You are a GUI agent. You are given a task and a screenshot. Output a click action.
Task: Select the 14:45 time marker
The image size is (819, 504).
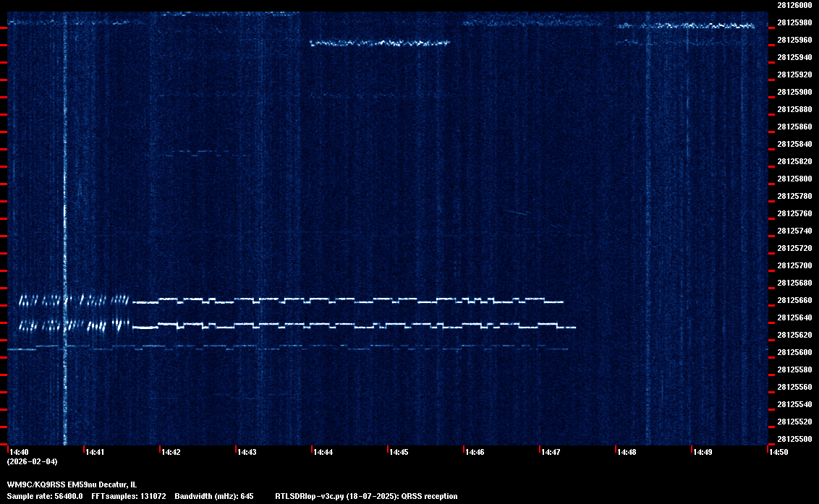click(399, 452)
